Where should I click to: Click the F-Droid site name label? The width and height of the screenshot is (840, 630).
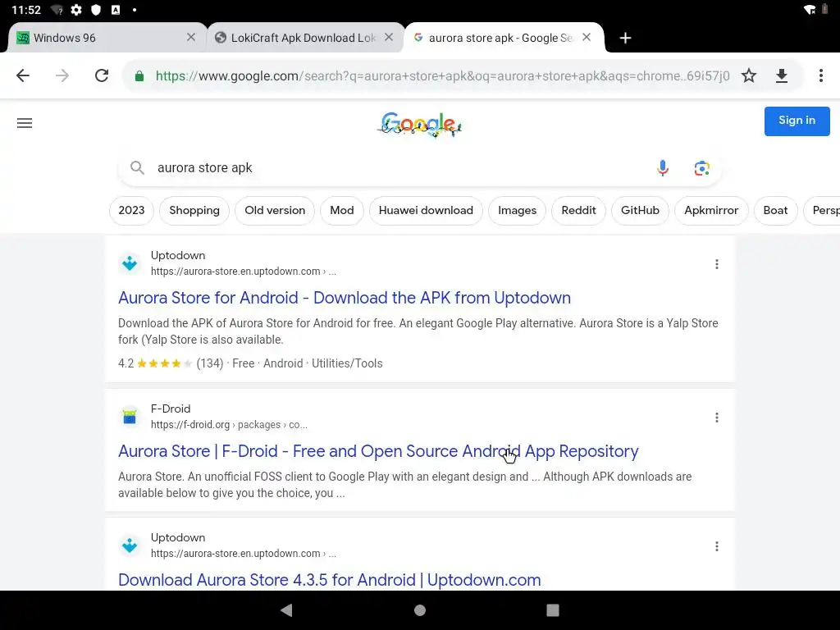point(171,409)
